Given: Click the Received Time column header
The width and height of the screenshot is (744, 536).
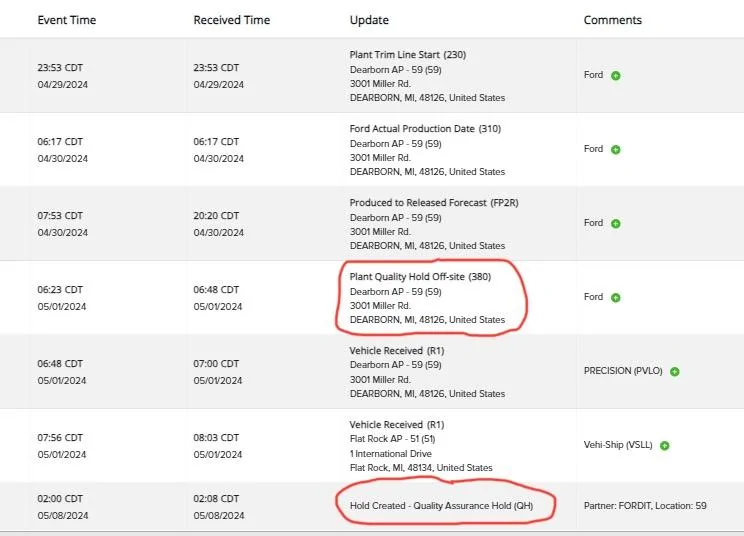Looking at the screenshot, I should tap(231, 20).
